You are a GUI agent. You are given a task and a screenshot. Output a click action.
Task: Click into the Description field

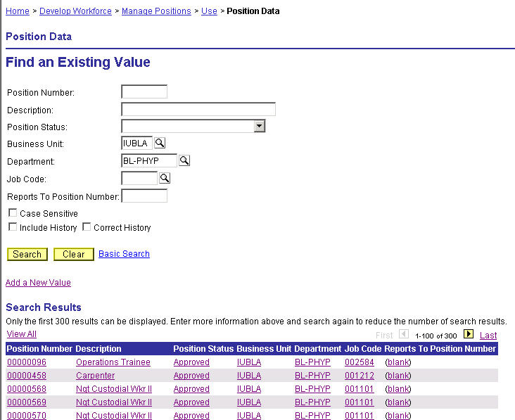coord(198,109)
